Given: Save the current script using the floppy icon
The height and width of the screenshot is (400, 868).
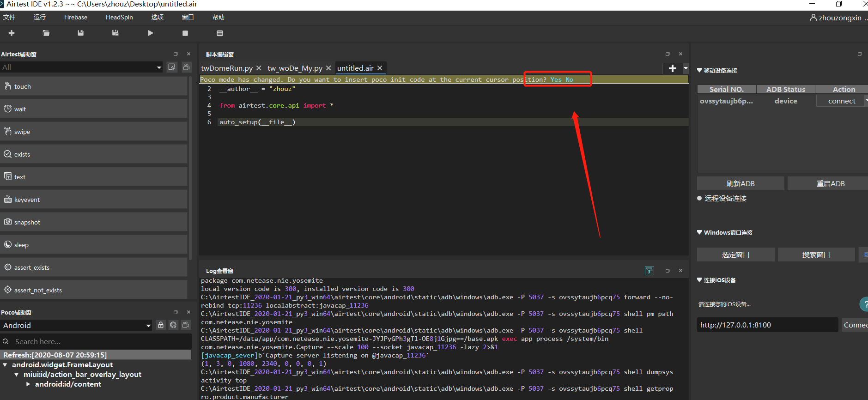Looking at the screenshot, I should [x=81, y=33].
